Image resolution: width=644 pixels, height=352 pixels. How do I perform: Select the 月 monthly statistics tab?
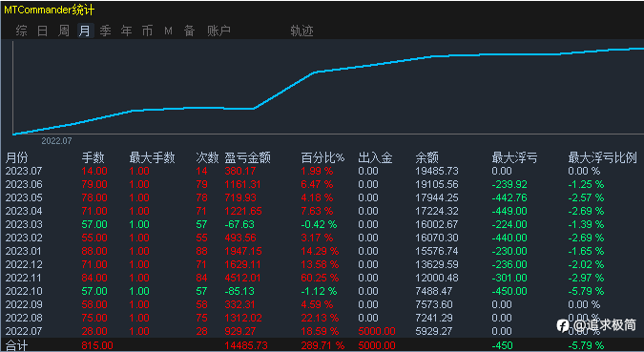pos(85,31)
